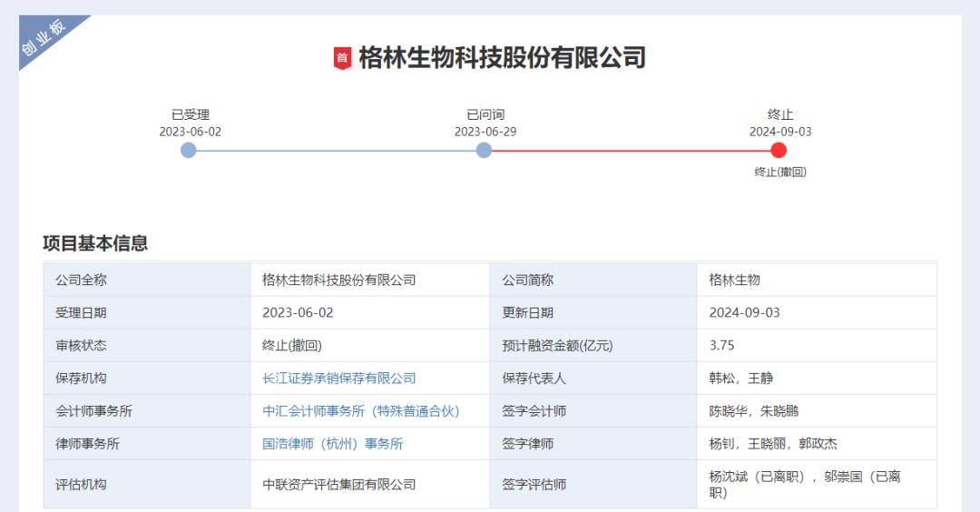
Task: Click the 保荐机构 table label
Action: tap(82, 379)
